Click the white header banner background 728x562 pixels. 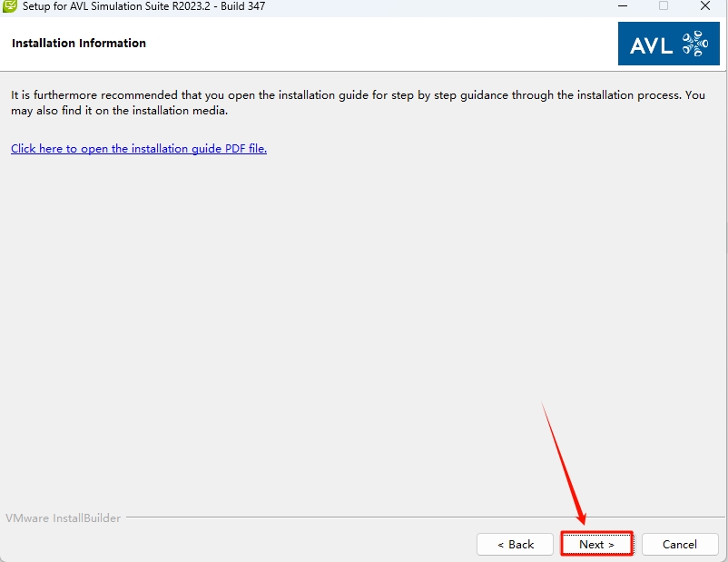363,44
